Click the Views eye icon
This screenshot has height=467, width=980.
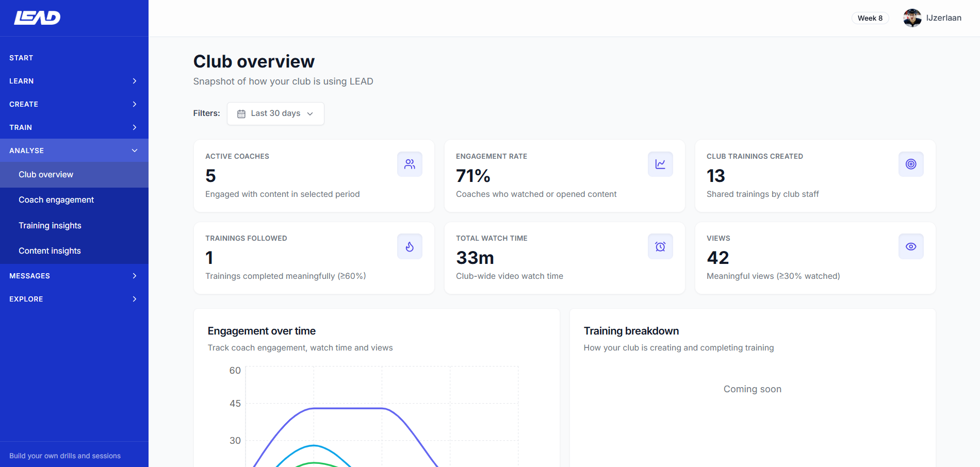pyautogui.click(x=911, y=246)
